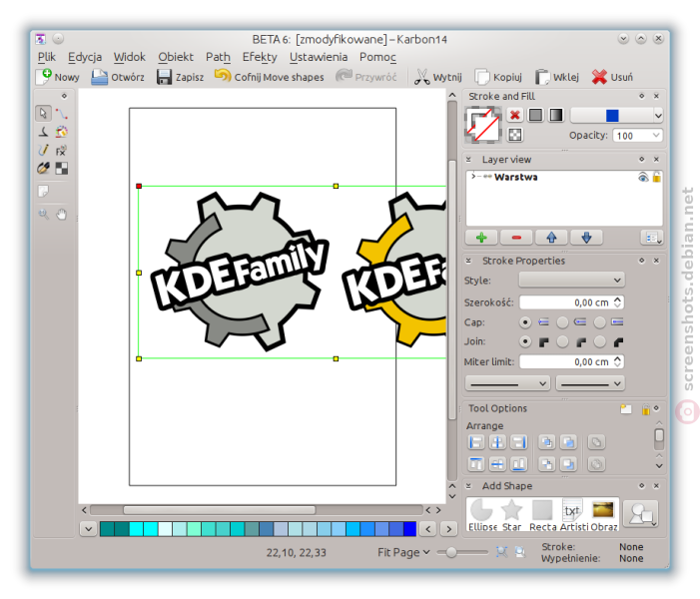Screen dimensions: 700x599
Task: Center shapes vertically in Arrange
Action: pos(497,464)
